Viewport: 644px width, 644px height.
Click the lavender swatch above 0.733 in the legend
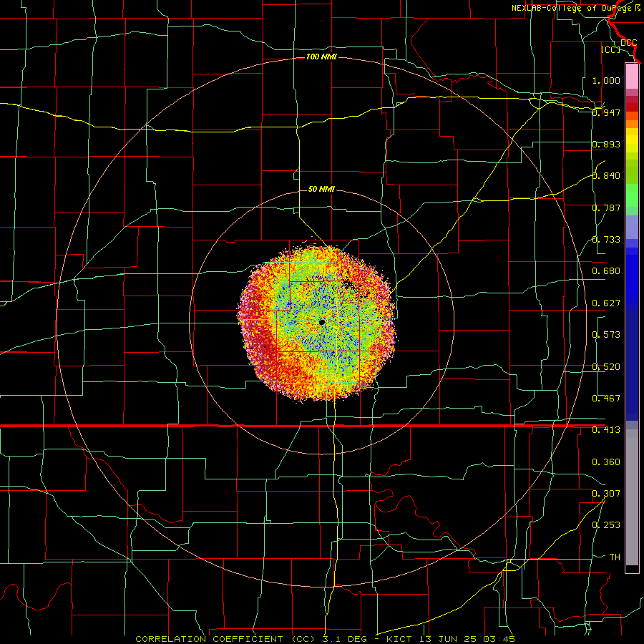632,227
